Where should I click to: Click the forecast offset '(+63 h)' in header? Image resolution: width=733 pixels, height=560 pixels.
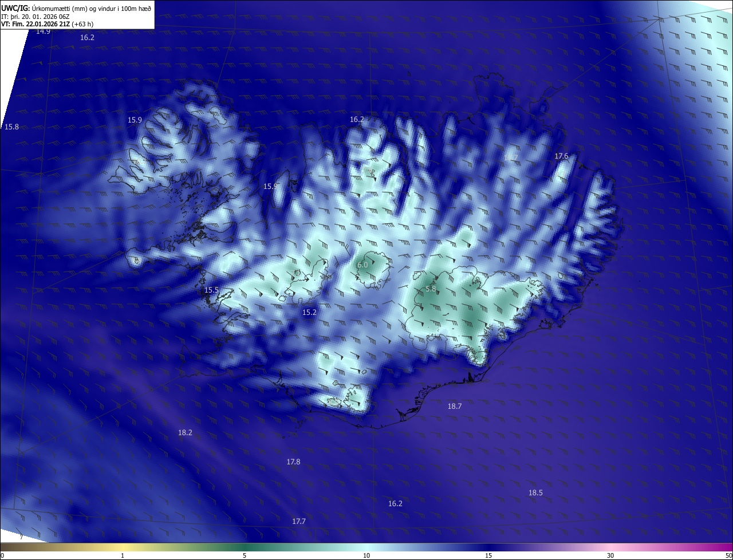[x=83, y=25]
